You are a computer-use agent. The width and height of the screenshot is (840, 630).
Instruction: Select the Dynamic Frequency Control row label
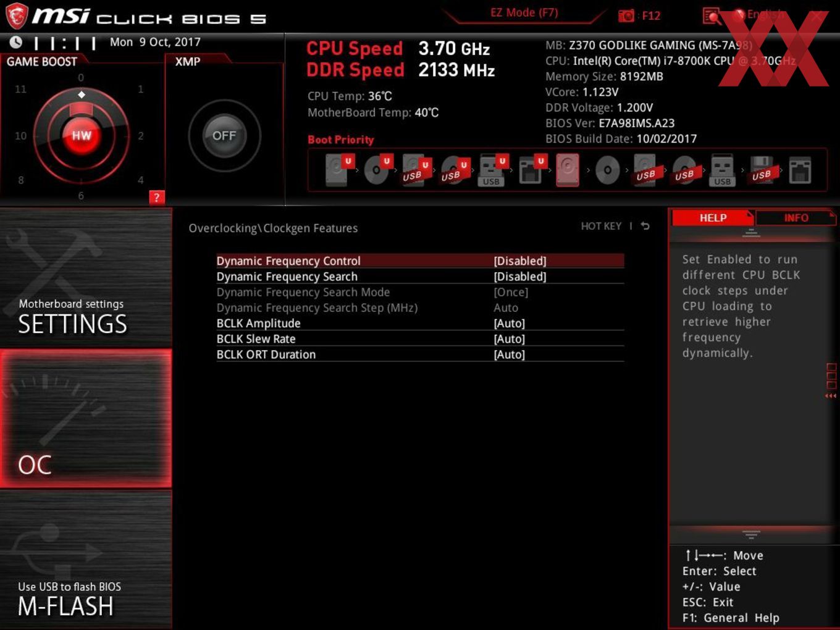pos(288,261)
